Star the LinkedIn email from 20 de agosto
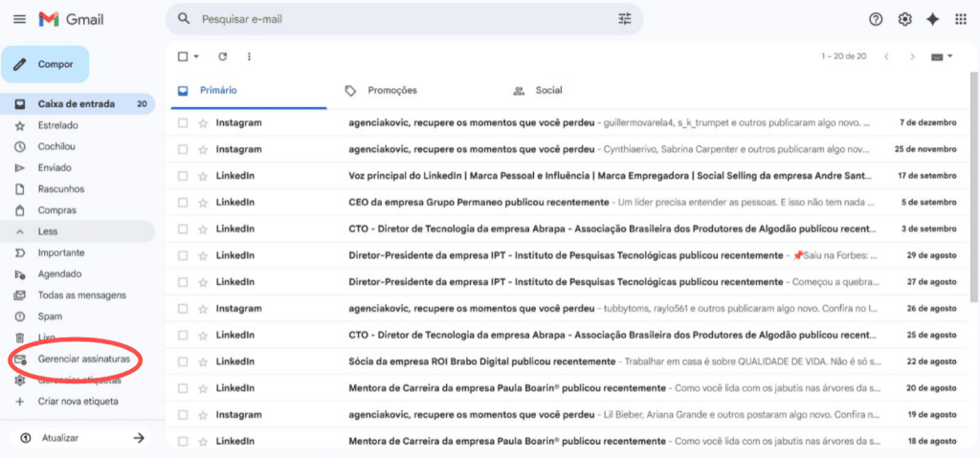This screenshot has width=980, height=458. (203, 388)
